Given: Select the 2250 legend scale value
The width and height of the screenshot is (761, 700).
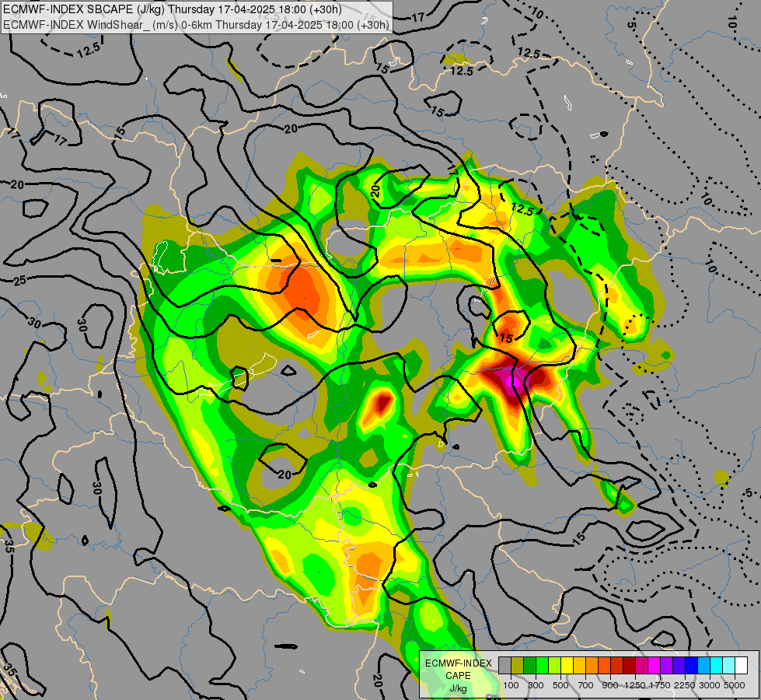Looking at the screenshot, I should pyautogui.click(x=685, y=685).
